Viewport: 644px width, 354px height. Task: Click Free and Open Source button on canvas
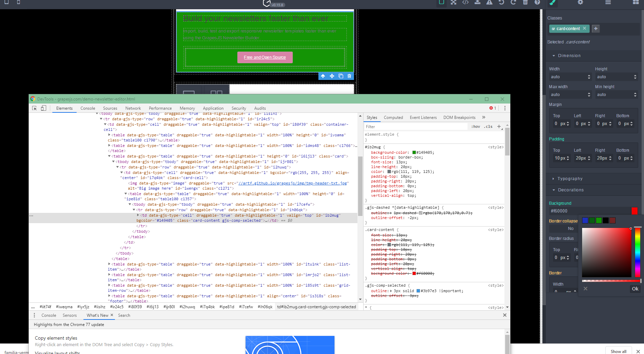tap(265, 57)
